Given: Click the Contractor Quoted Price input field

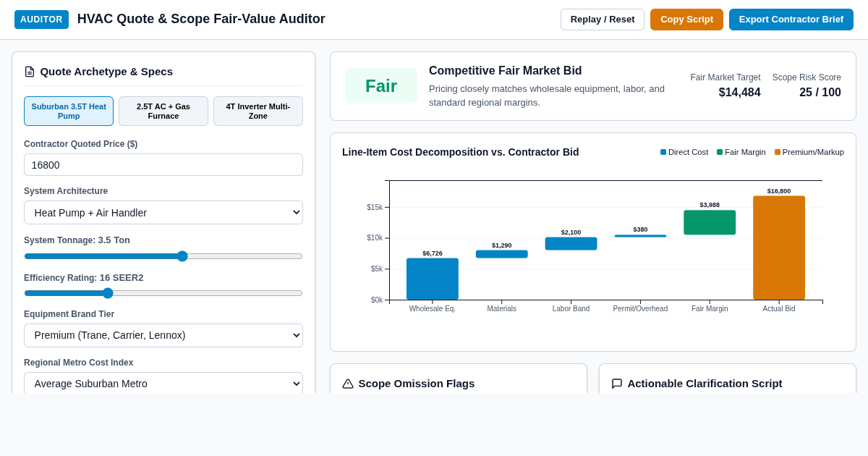Looking at the screenshot, I should click(163, 164).
